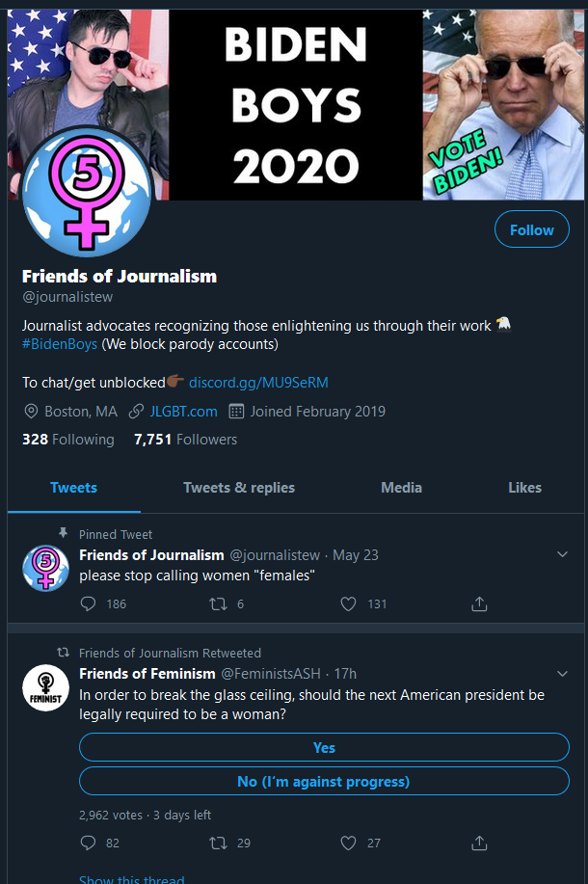This screenshot has height=884, width=588.
Task: Expand the options chevron on the poll tweet
Action: [x=562, y=674]
